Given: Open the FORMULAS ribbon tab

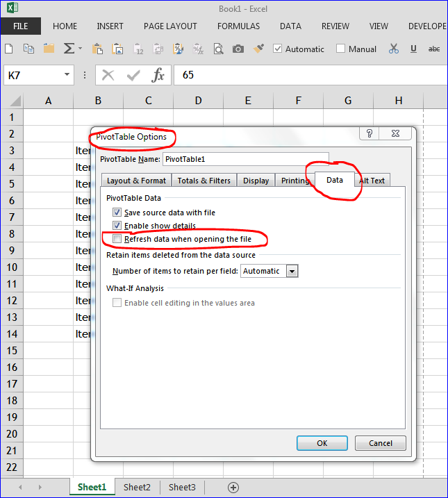Looking at the screenshot, I should click(238, 26).
